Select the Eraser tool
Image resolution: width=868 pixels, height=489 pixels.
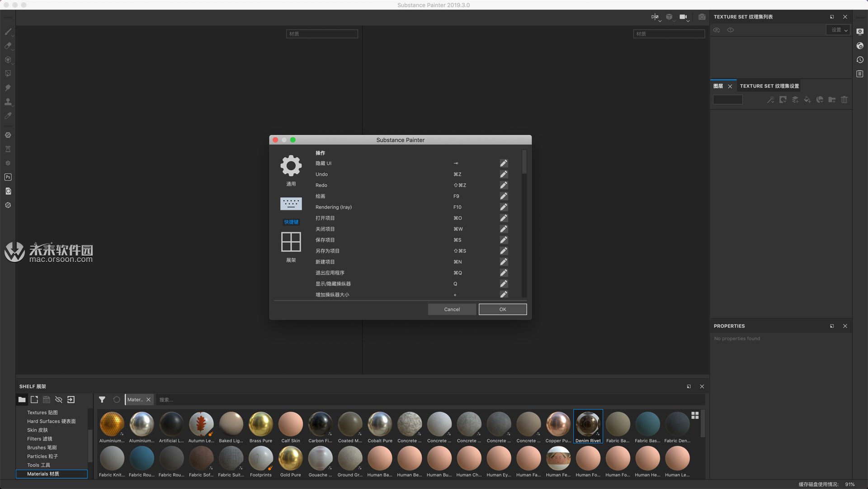click(x=8, y=46)
